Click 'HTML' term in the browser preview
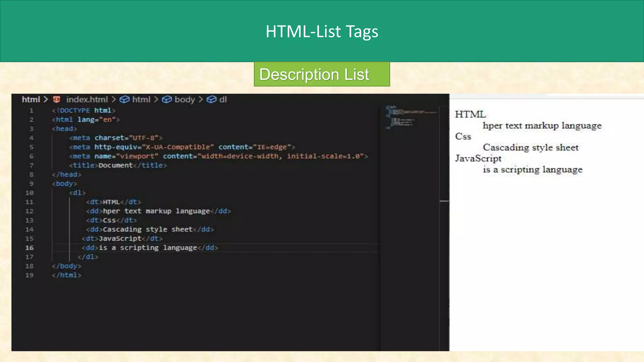This screenshot has height=362, width=644. pyautogui.click(x=470, y=114)
